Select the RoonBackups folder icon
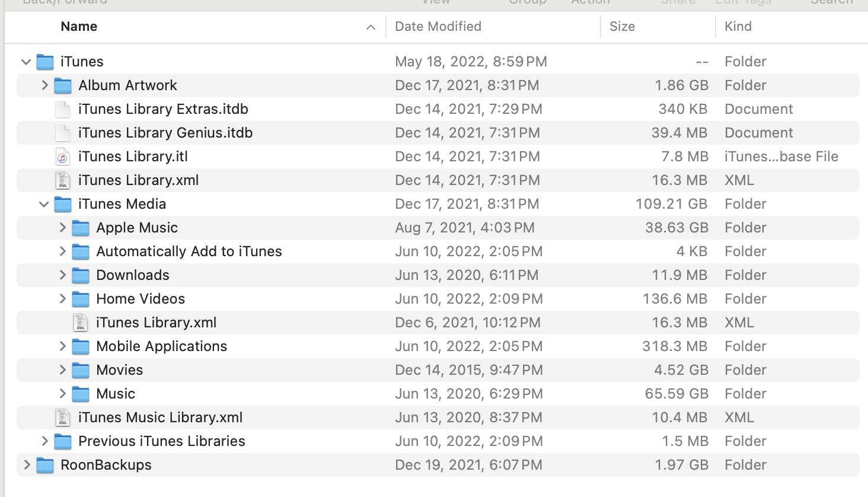The height and width of the screenshot is (497, 868). (x=45, y=465)
